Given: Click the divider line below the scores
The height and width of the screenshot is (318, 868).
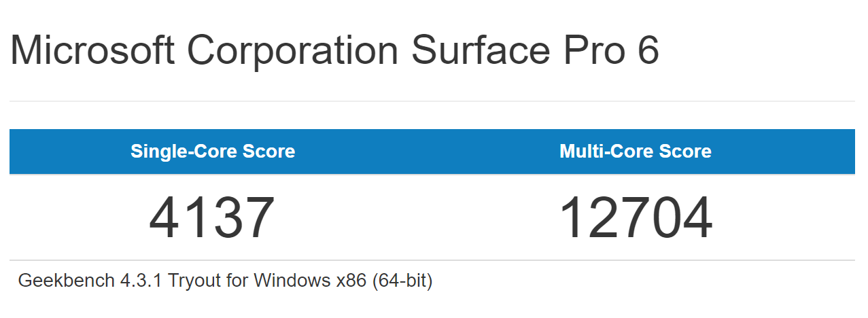Looking at the screenshot, I should 432,260.
